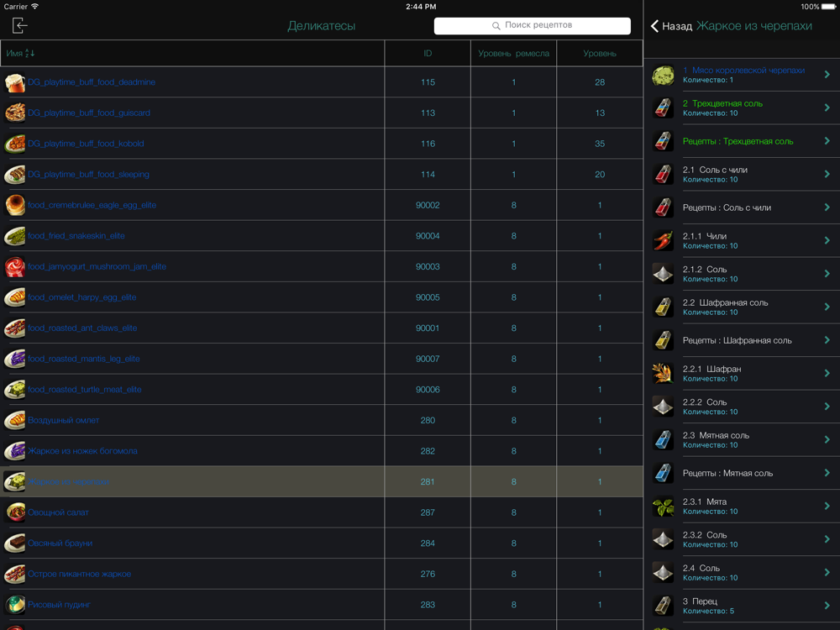Image resolution: width=840 pixels, height=630 pixels.
Task: Open the 2.2.2 Соль ingredient row
Action: [742, 407]
